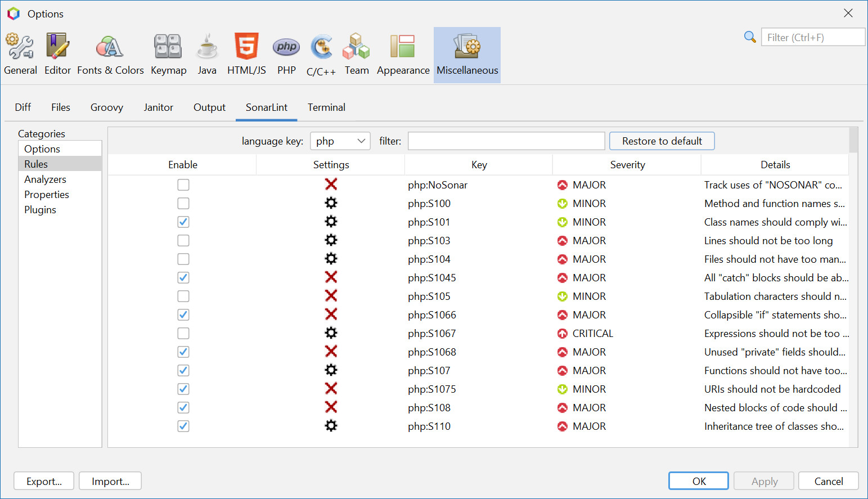Open C/C++ settings icon
Screen dimensions: 868x499
321,53
